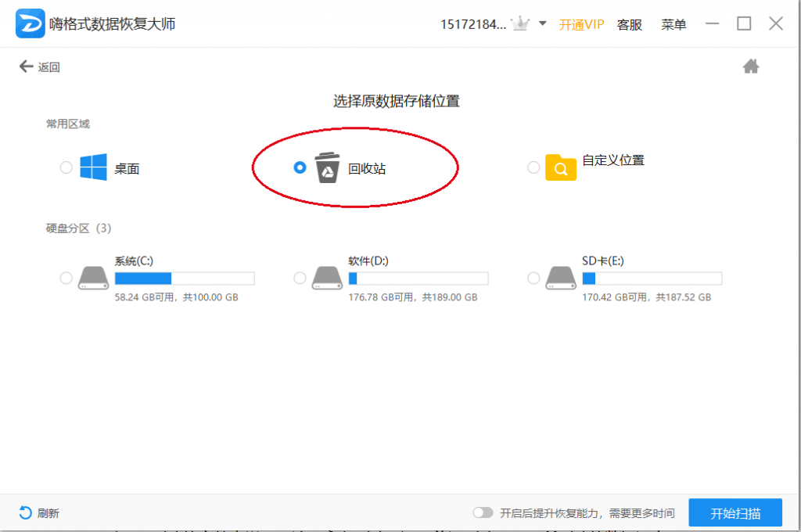The height and width of the screenshot is (532, 801).
Task: Click text 170.42 GB可用，共187.52 GB
Action: 646,297
